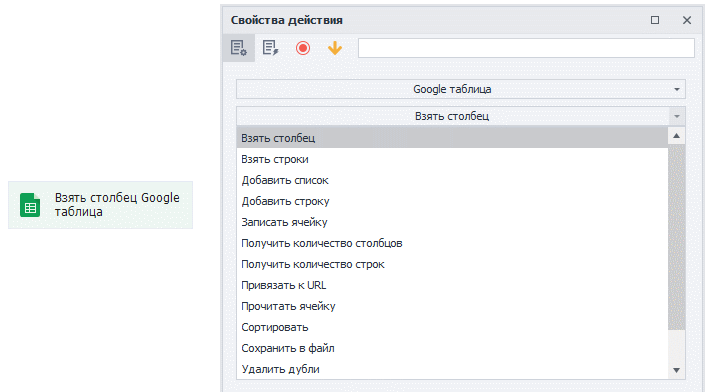This screenshot has width=713, height=392.
Task: Choose 'Взять строки' option
Action: pos(452,159)
